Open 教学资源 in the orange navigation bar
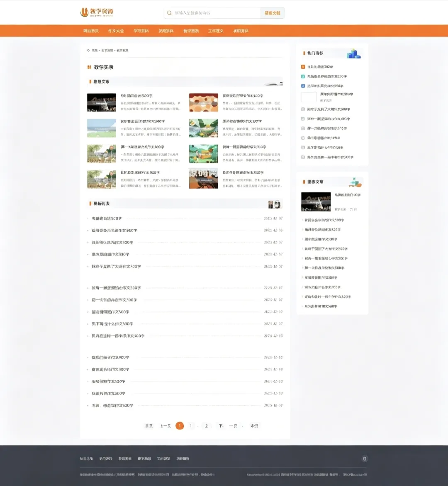This screenshot has height=486, width=448. point(191,31)
